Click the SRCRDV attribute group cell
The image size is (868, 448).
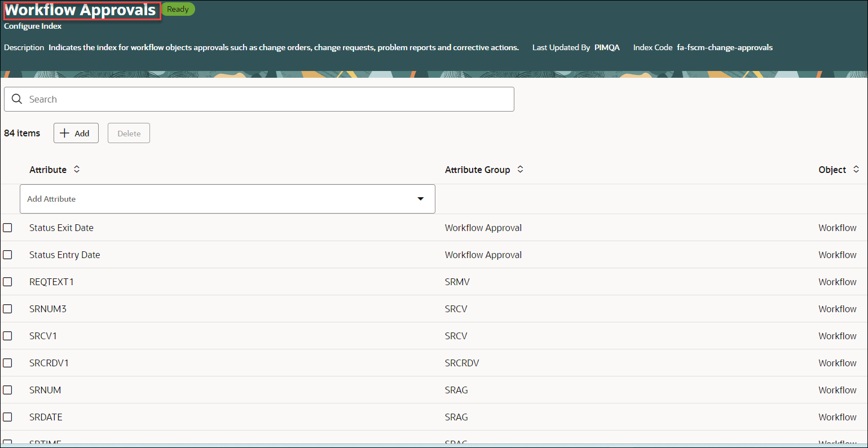click(x=462, y=363)
